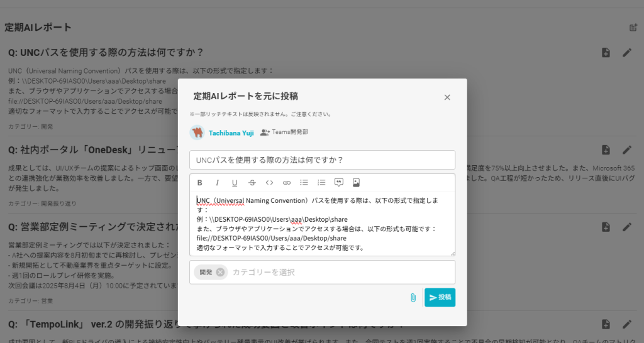
Task: Attach a file with the paperclip icon
Action: pyautogui.click(x=413, y=298)
